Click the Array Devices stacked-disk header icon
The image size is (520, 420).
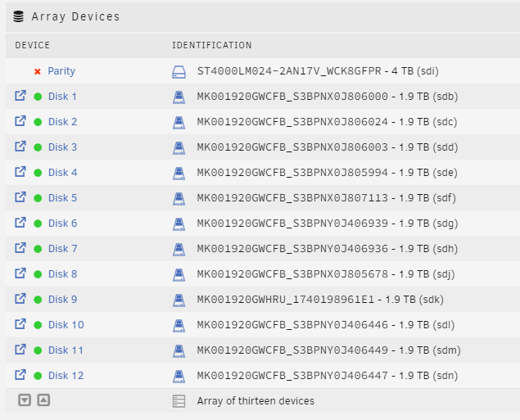coord(19,16)
